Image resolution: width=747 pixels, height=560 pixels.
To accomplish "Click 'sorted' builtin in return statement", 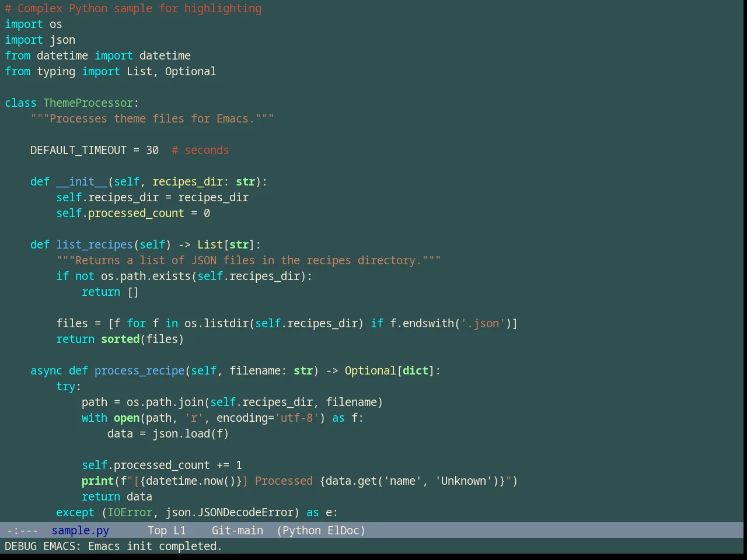I will [x=120, y=339].
